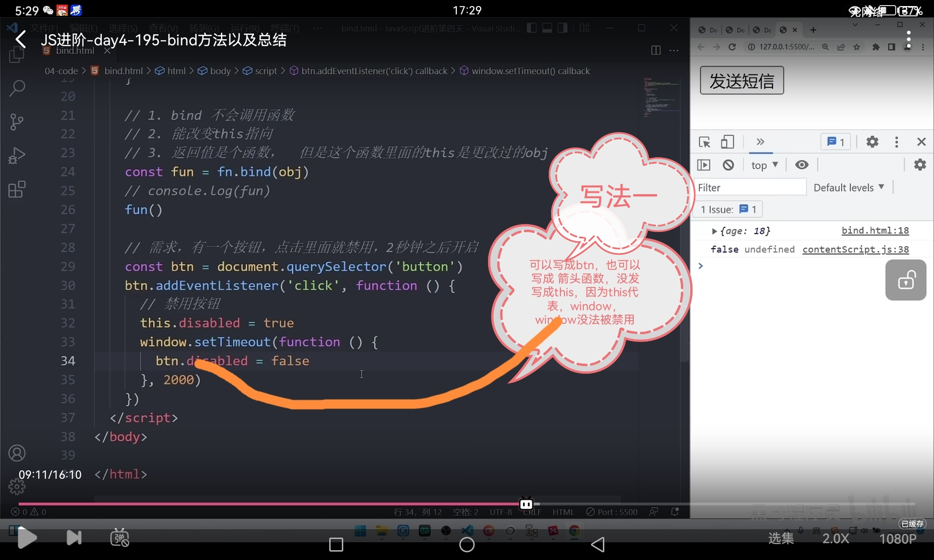Viewport: 934px width, 560px height.
Task: Open Run and Debug sidebar icon
Action: [17, 156]
